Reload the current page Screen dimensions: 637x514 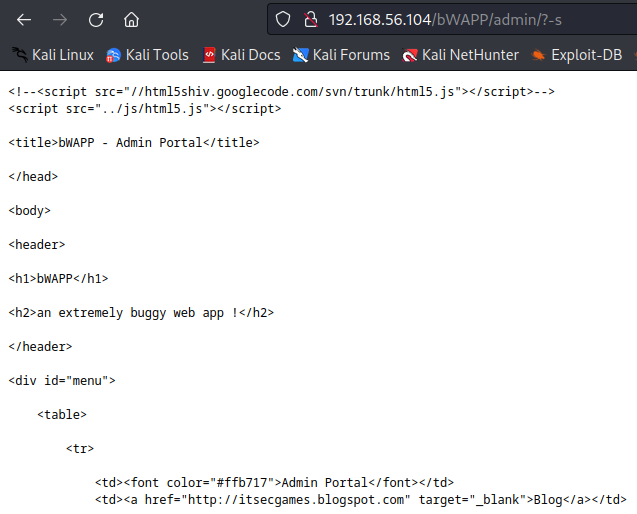96,20
